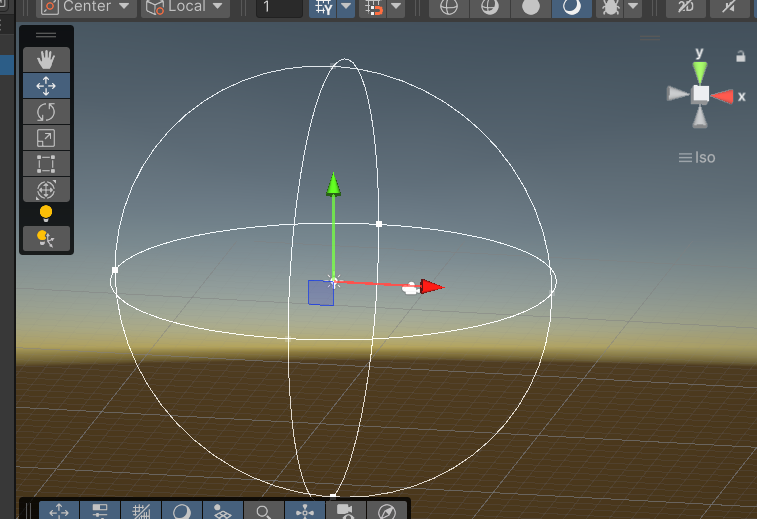The height and width of the screenshot is (519, 757).
Task: Select the Rotate tool
Action: 46,112
